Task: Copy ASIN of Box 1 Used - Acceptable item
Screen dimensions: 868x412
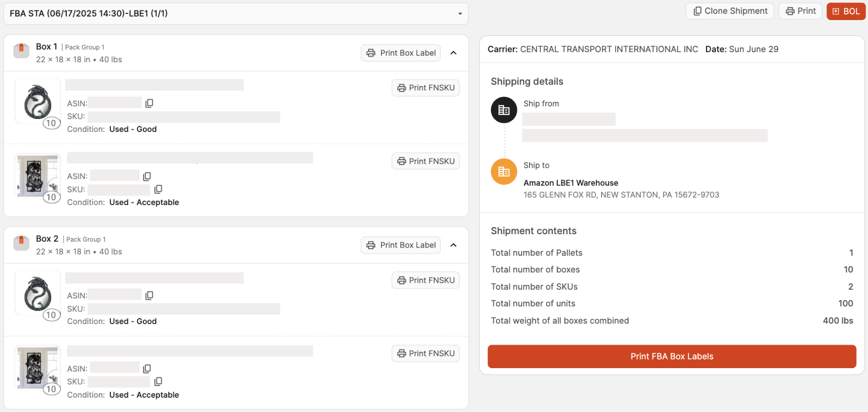Action: [x=147, y=176]
